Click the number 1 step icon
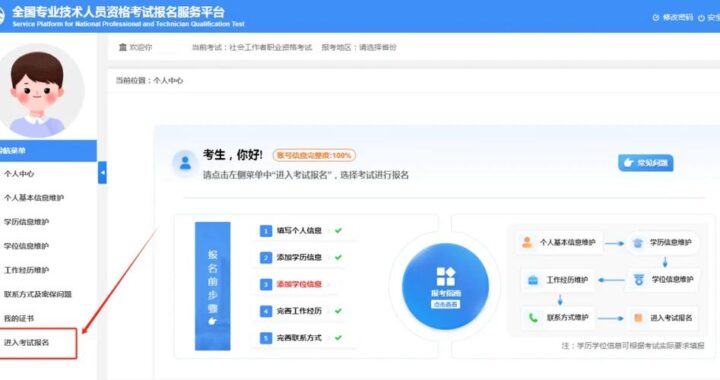 pyautogui.click(x=266, y=230)
